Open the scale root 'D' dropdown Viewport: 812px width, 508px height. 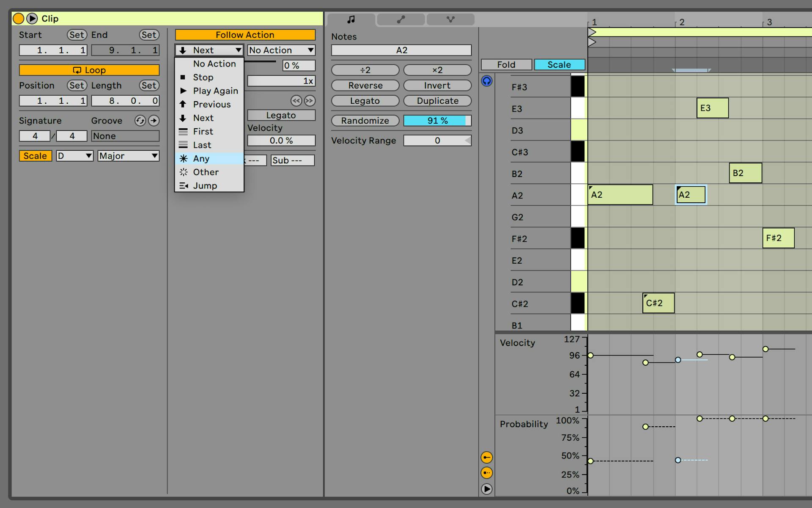(x=74, y=156)
